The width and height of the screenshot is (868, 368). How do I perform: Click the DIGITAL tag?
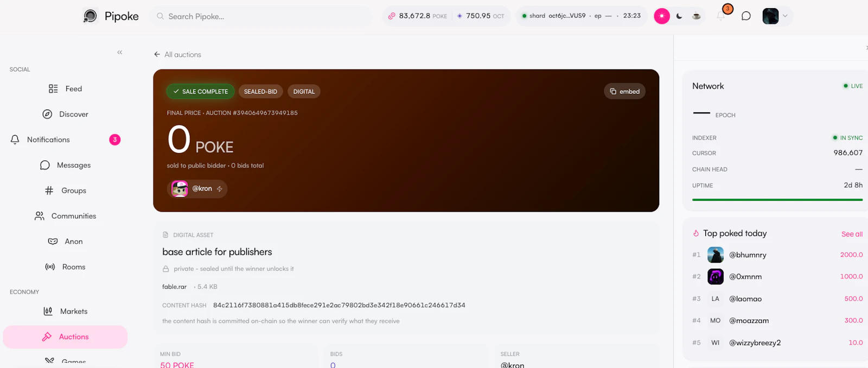point(304,92)
